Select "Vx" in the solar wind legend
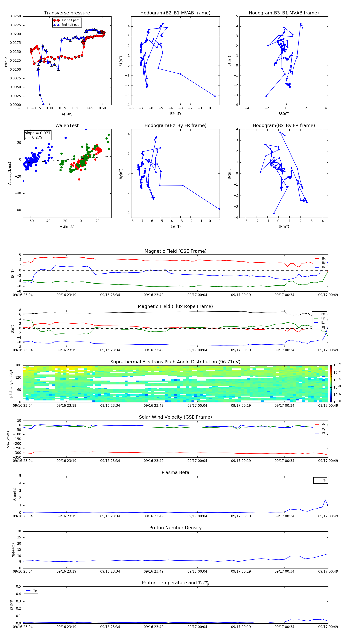Image resolution: width=351 pixels, height=644 pixels. [x=320, y=424]
